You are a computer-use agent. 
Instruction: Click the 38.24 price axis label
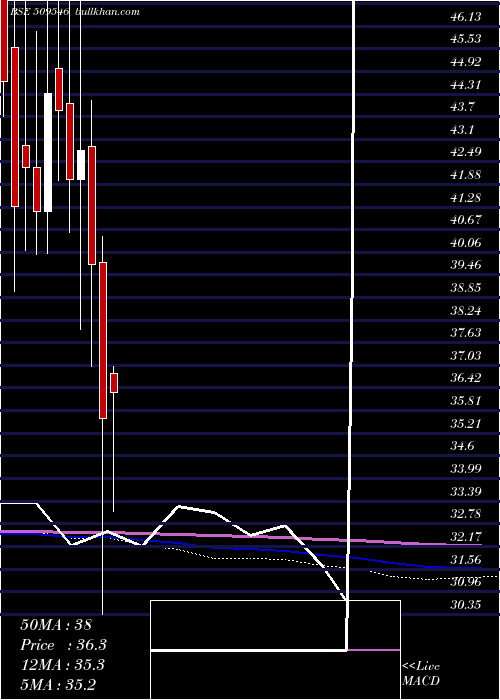point(466,310)
